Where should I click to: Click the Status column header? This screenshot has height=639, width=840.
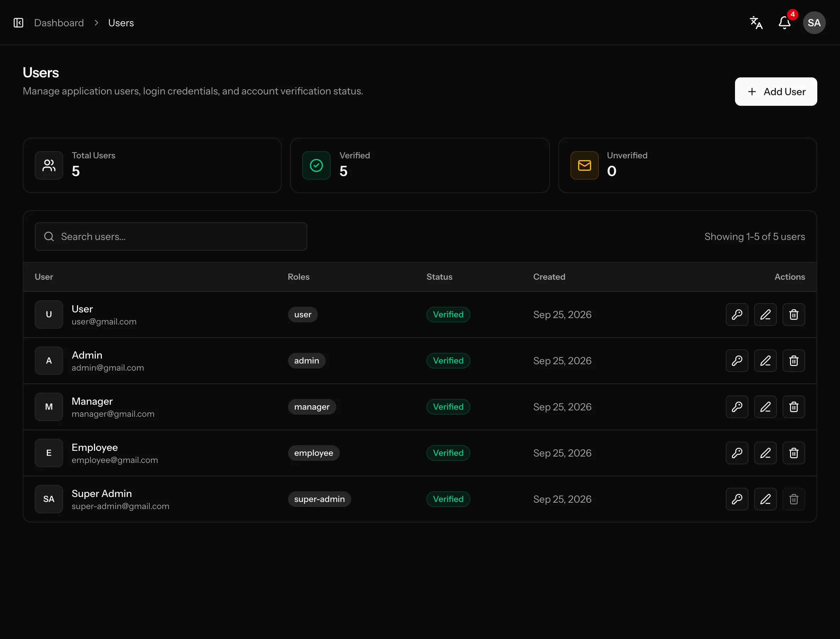point(440,277)
